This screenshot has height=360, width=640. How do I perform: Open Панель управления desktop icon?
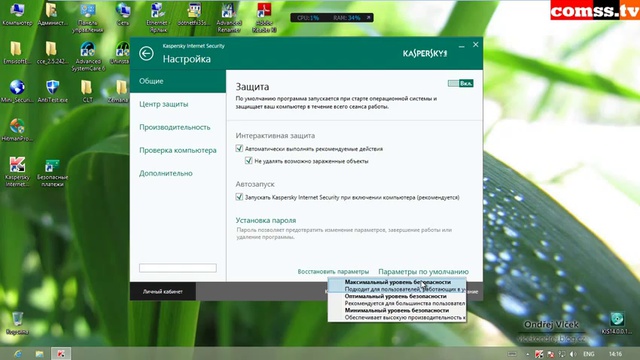pos(87,18)
